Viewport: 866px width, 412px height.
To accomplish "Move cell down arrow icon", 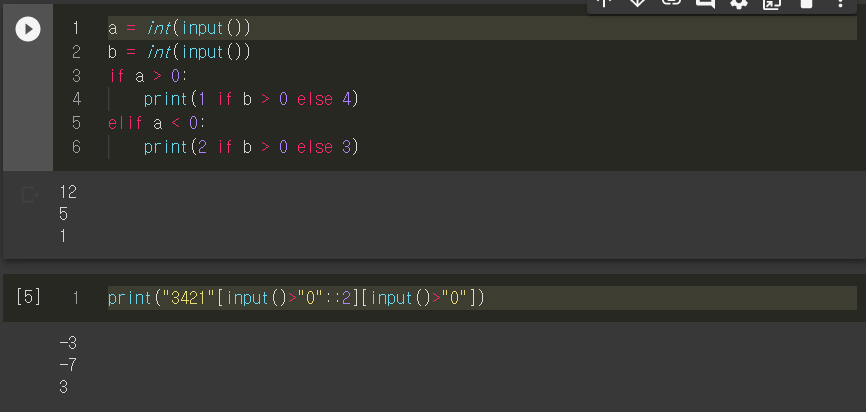I will 637,3.
